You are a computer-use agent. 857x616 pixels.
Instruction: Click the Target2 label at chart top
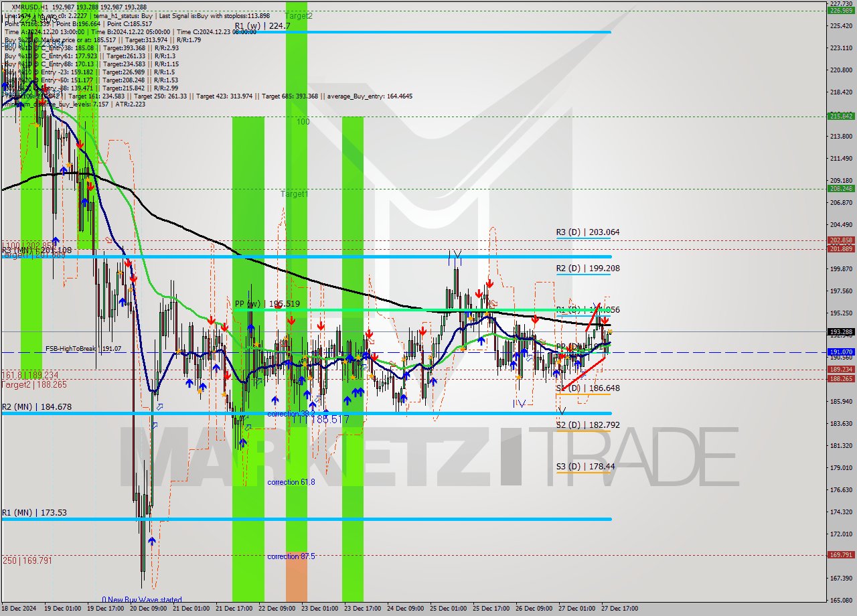click(299, 15)
